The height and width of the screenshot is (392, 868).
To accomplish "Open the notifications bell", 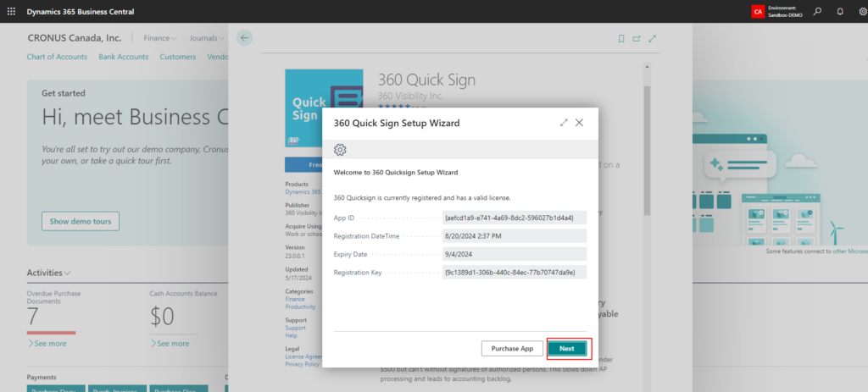I will tap(840, 12).
